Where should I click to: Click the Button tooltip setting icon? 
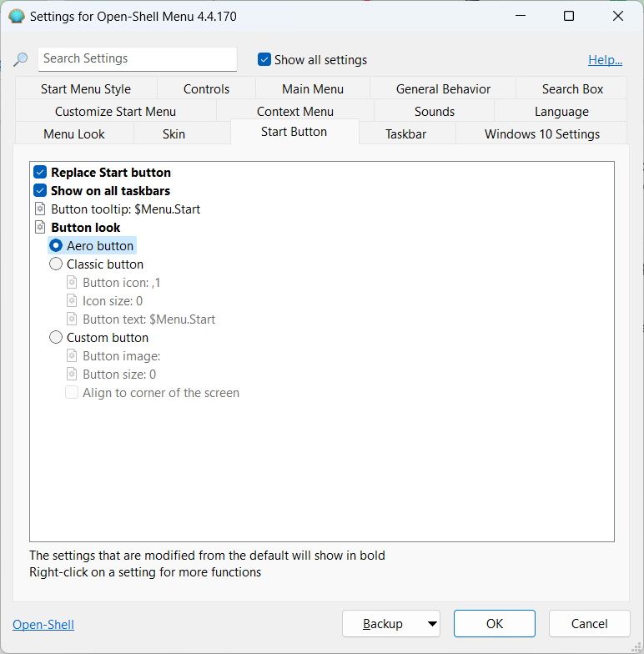coord(40,209)
